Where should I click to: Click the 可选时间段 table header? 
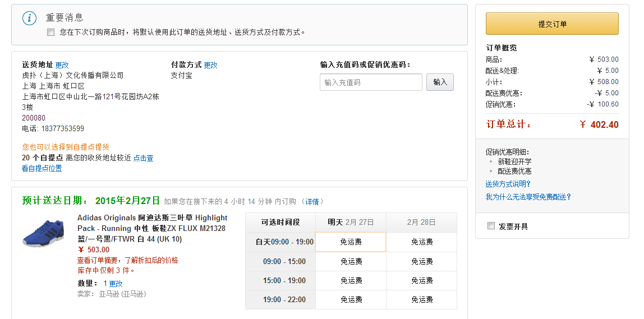click(x=280, y=222)
